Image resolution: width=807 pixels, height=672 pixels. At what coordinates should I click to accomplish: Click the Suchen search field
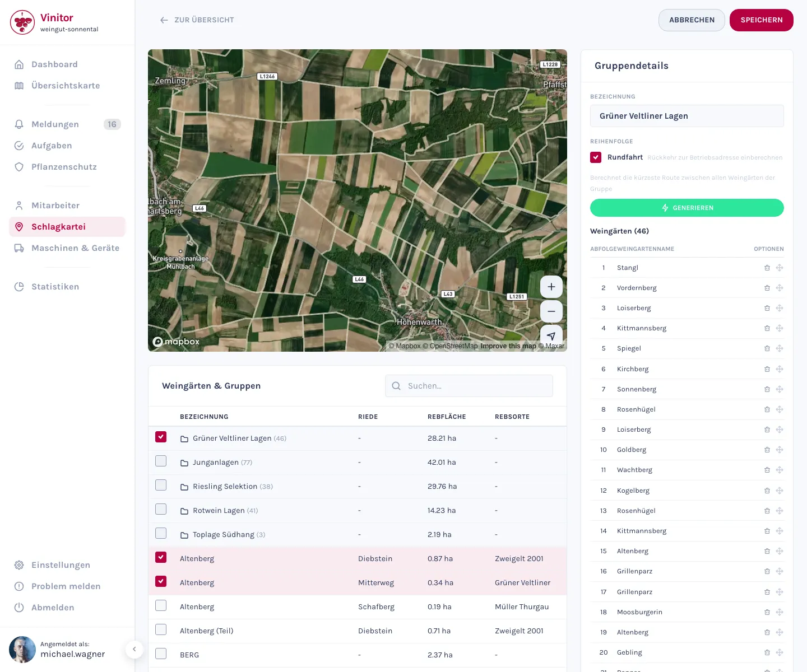click(469, 386)
